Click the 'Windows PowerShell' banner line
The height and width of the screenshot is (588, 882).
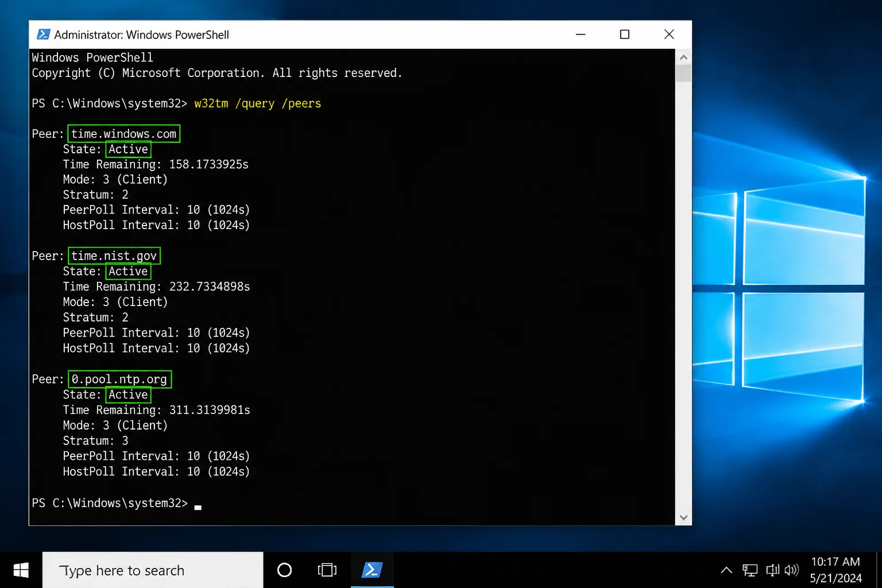(x=92, y=58)
